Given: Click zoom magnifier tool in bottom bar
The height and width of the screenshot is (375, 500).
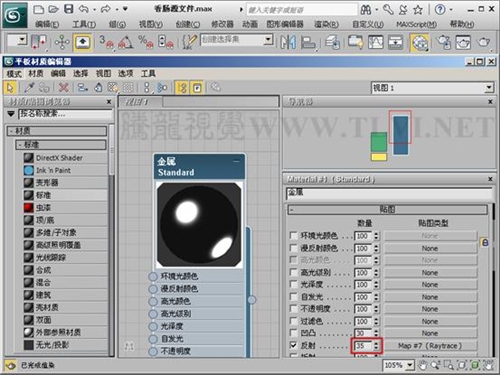Looking at the screenshot, I should (x=435, y=365).
